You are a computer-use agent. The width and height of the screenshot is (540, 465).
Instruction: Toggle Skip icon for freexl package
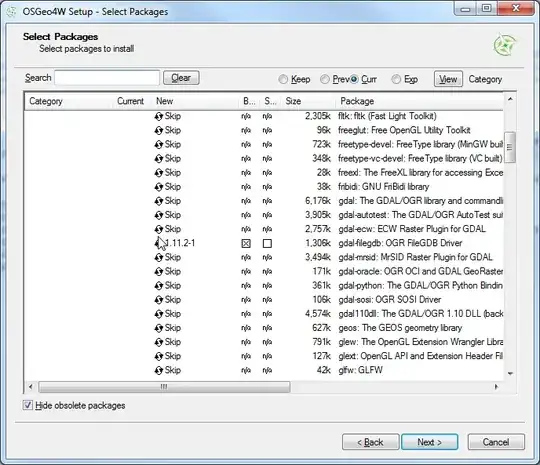tap(158, 173)
